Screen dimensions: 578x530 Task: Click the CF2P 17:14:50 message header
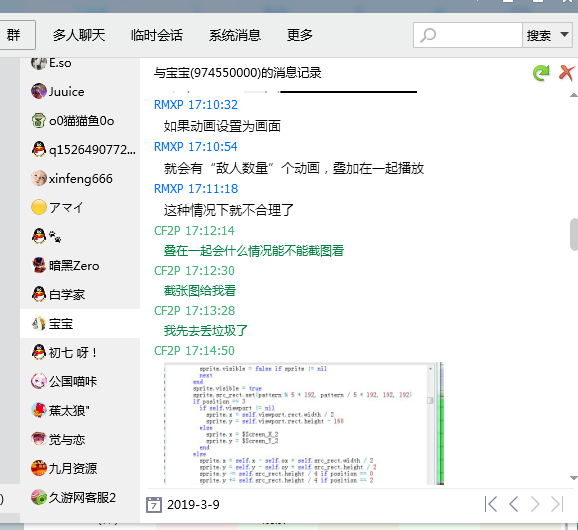(x=194, y=351)
